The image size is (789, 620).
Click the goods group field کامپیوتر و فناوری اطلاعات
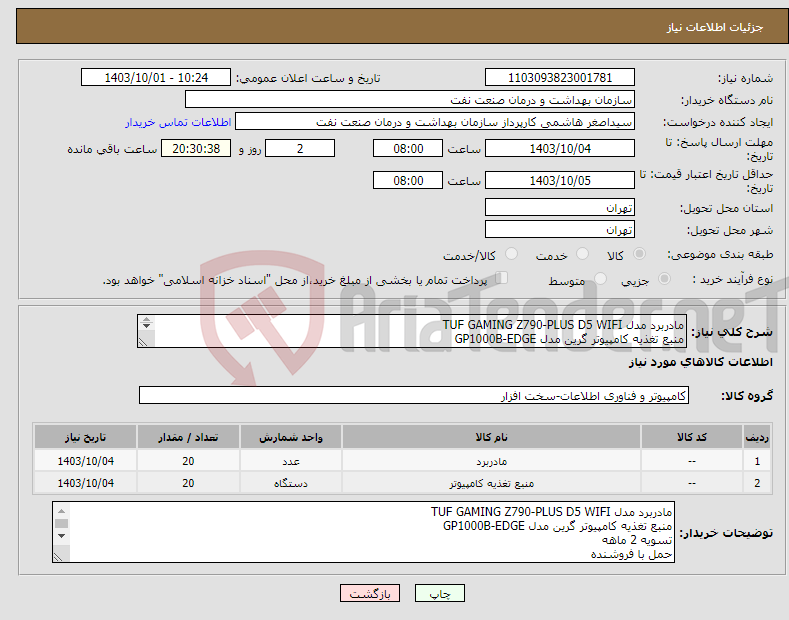coord(414,396)
